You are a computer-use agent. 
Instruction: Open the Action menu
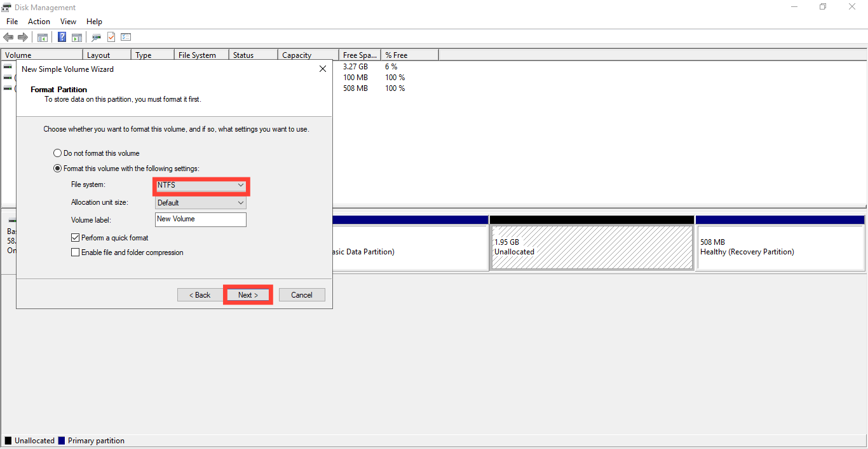(x=39, y=21)
